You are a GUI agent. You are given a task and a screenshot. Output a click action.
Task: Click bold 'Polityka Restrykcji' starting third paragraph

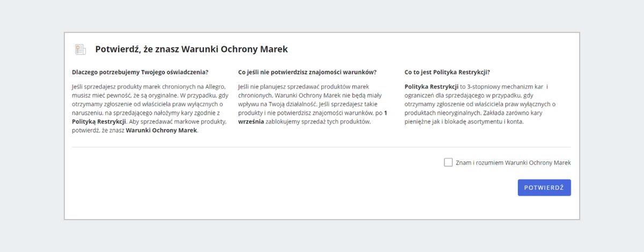431,86
